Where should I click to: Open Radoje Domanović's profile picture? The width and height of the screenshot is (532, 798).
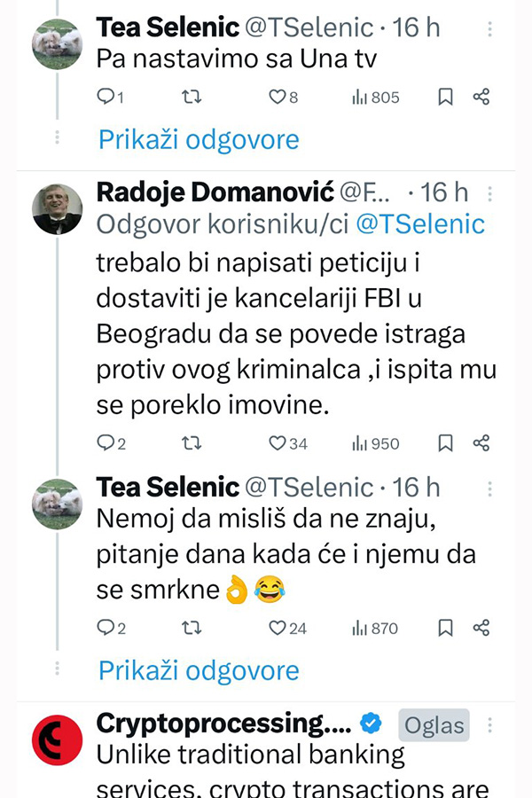coord(57,208)
